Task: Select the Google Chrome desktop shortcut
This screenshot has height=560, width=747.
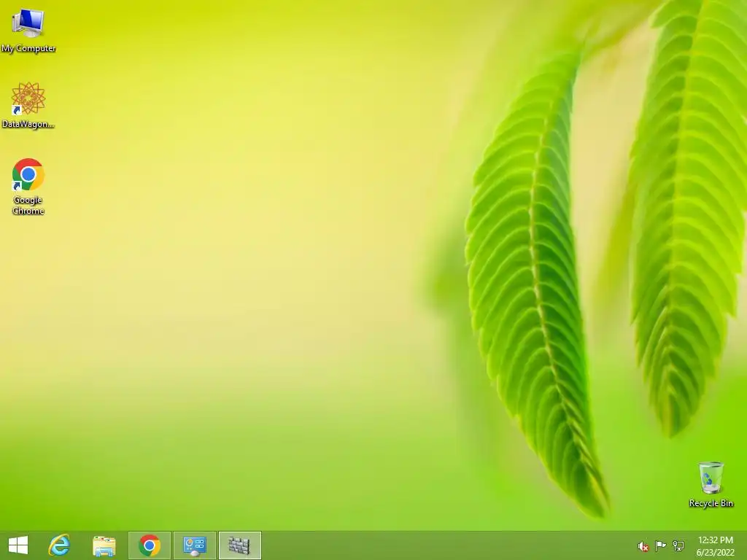Action: (x=28, y=186)
